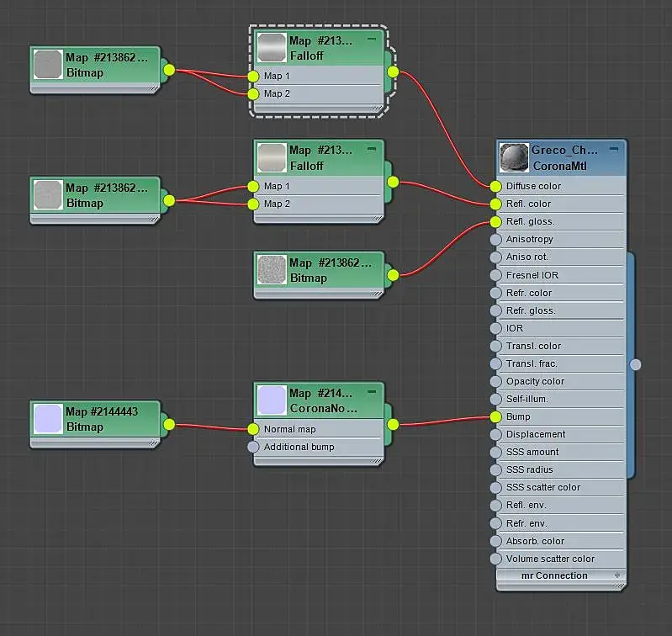Click the CoronaNo... node's output socket
Viewport: 672px width, 636px height.
(x=393, y=424)
